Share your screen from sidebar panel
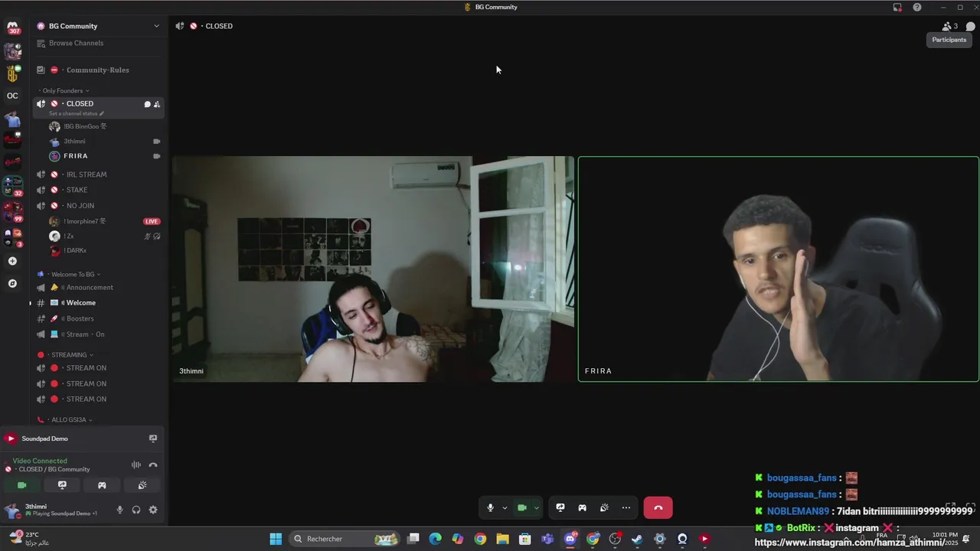 pyautogui.click(x=62, y=485)
